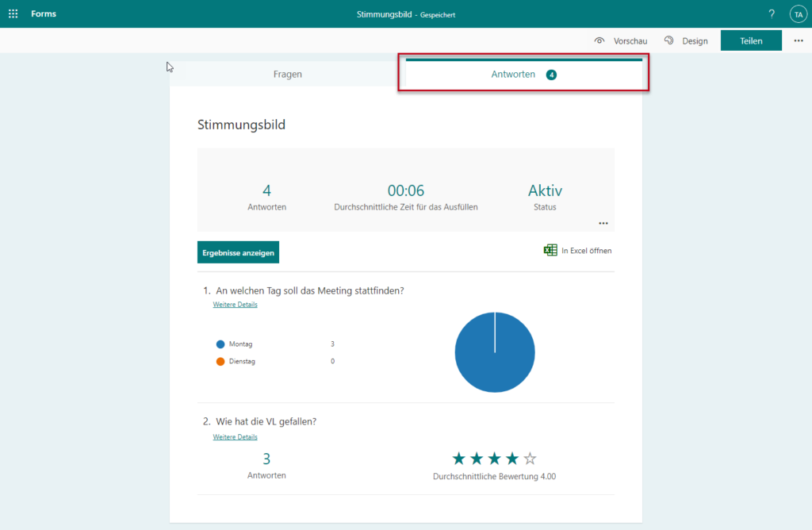
Task: Click the fourth rating star
Action: pos(512,459)
